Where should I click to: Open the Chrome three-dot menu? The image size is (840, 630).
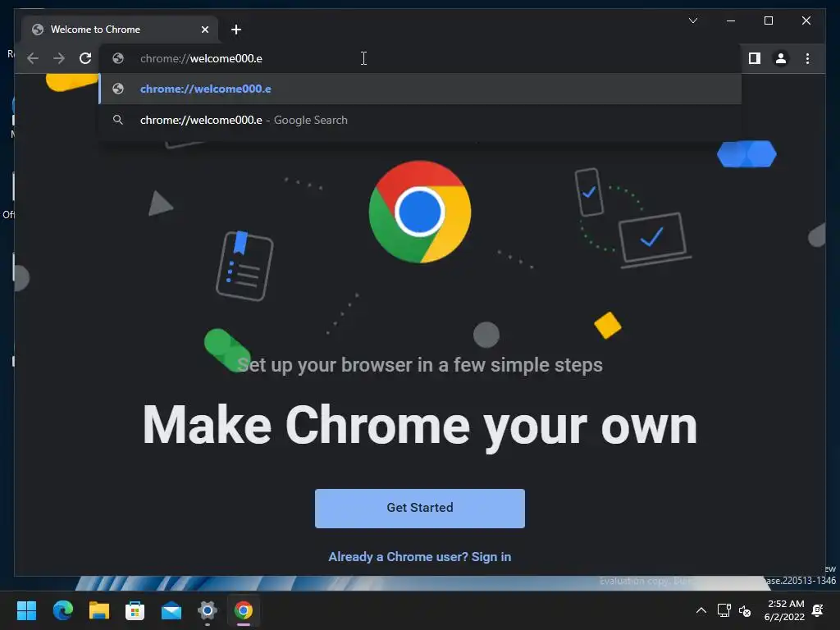pyautogui.click(x=807, y=58)
